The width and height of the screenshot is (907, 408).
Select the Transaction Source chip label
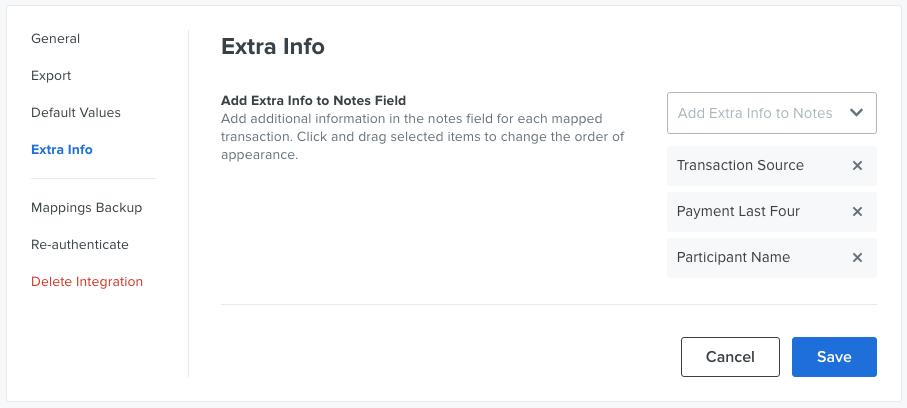tap(740, 166)
